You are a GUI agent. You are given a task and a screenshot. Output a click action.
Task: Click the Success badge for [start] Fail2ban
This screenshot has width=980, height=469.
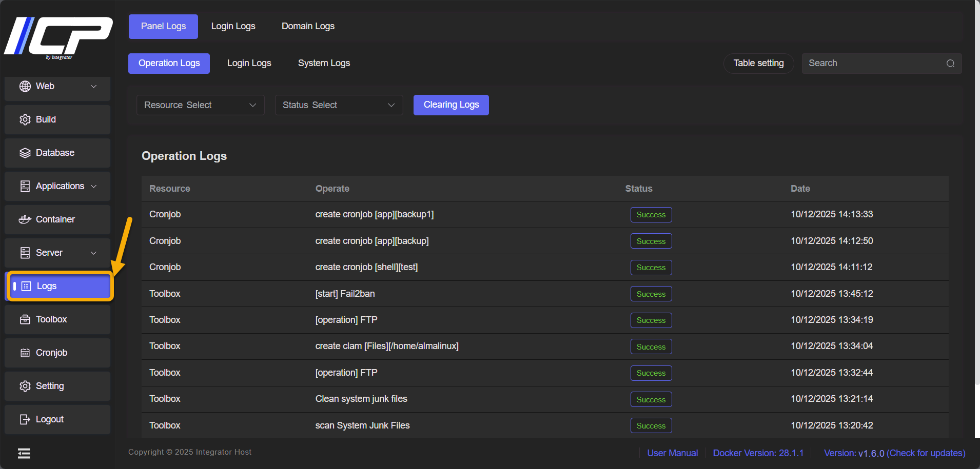pos(651,294)
